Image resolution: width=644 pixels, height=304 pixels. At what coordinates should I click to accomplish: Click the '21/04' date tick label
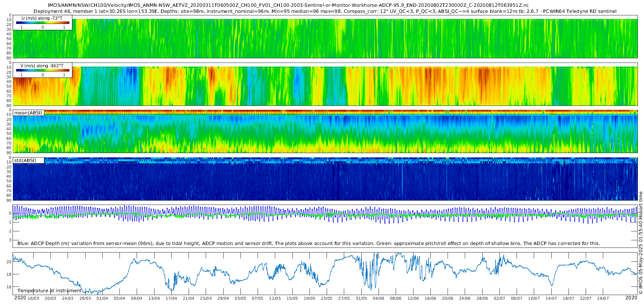point(189,298)
